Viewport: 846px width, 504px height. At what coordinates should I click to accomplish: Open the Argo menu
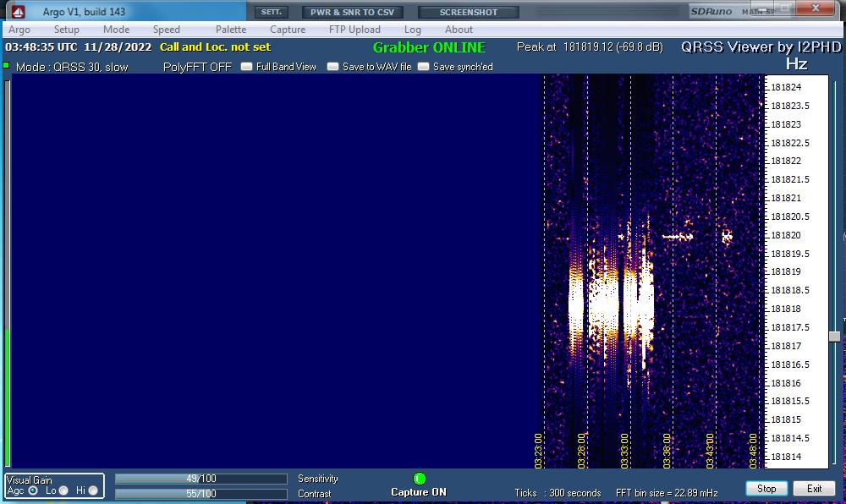(x=19, y=30)
